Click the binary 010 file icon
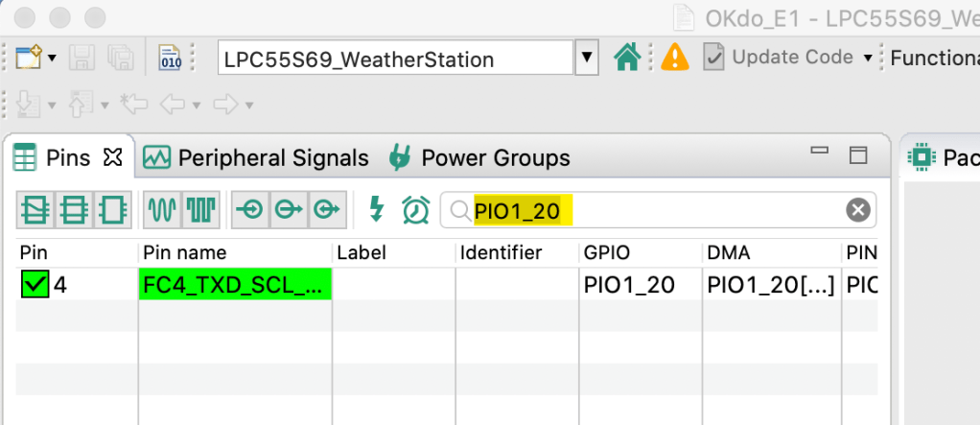The height and width of the screenshot is (425, 980). pos(170,59)
